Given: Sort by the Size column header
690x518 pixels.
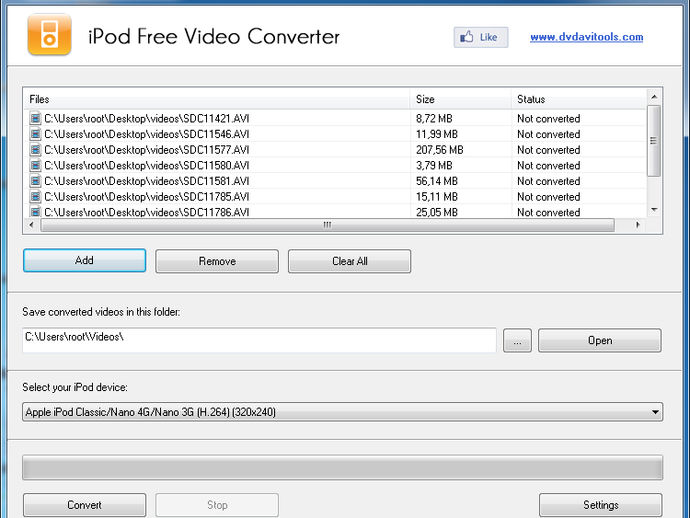Looking at the screenshot, I should click(x=460, y=99).
